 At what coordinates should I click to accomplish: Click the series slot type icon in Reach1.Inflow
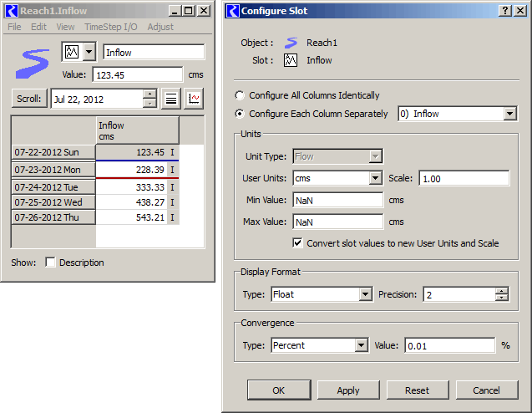72,52
